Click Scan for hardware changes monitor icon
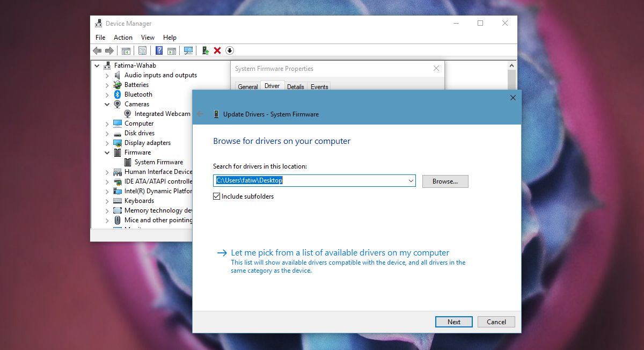The width and height of the screenshot is (644, 350). [188, 50]
